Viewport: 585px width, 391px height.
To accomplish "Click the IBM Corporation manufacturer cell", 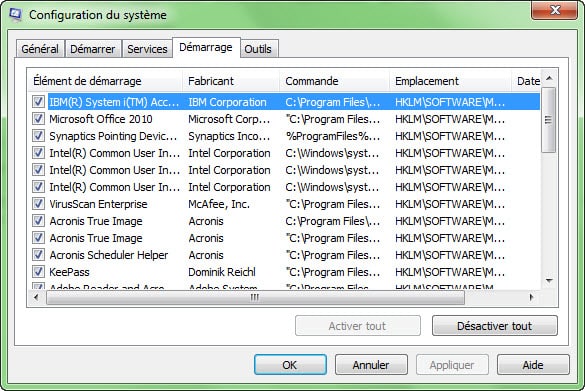I will (227, 102).
